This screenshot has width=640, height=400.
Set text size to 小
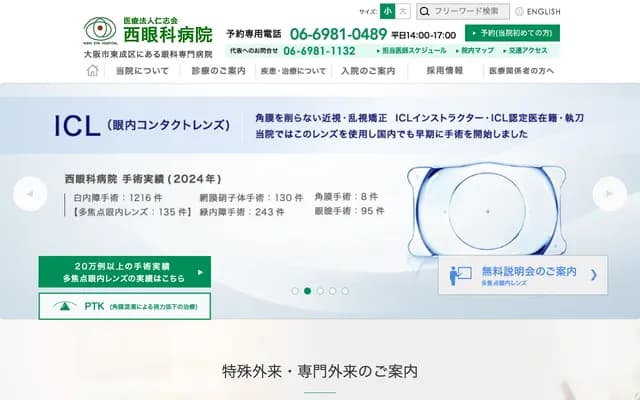pyautogui.click(x=387, y=11)
